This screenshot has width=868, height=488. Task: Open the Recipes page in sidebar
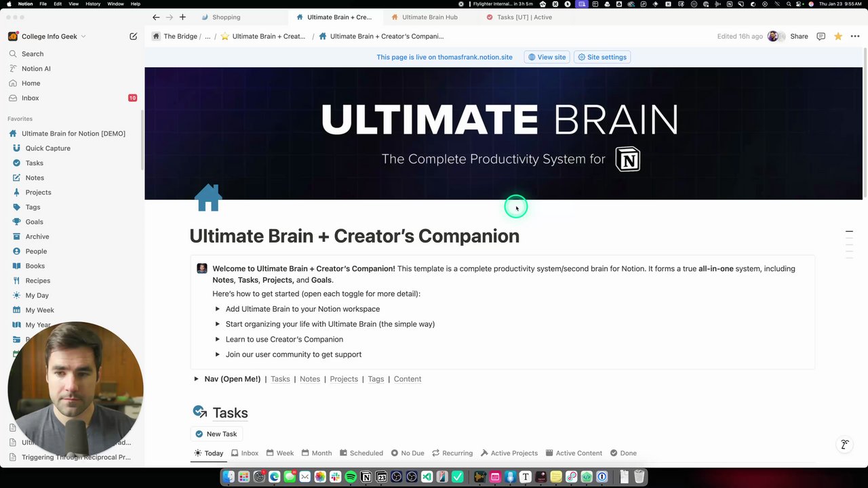click(38, 281)
